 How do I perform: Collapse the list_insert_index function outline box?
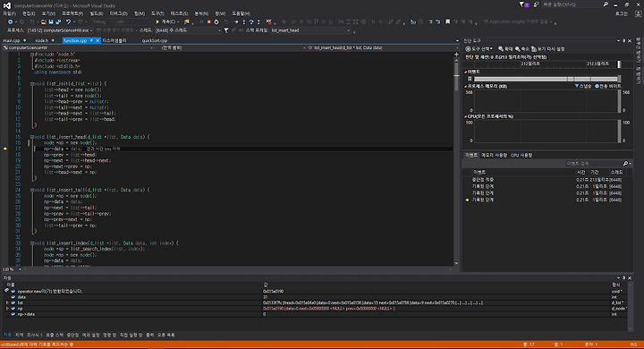pyautogui.click(x=32, y=243)
